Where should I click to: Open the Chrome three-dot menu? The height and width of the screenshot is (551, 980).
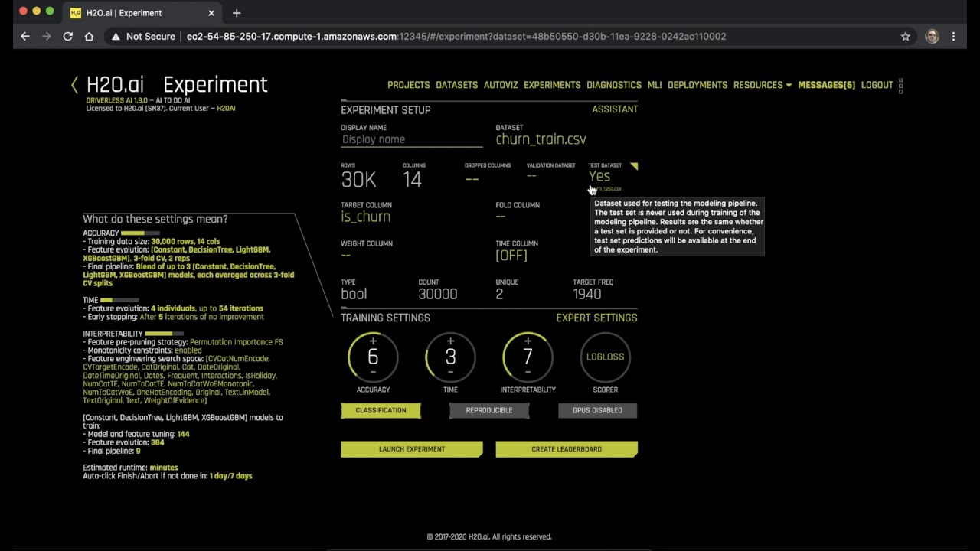tap(953, 36)
